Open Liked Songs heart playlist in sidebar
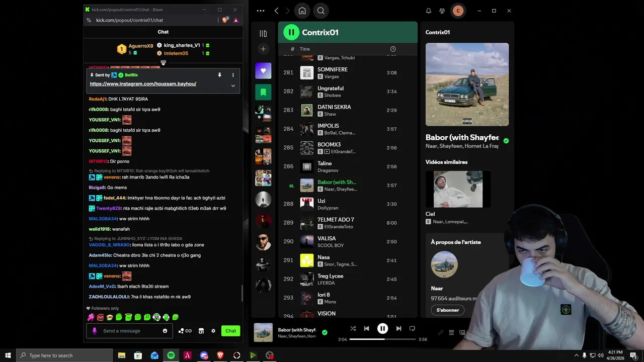 [x=263, y=71]
